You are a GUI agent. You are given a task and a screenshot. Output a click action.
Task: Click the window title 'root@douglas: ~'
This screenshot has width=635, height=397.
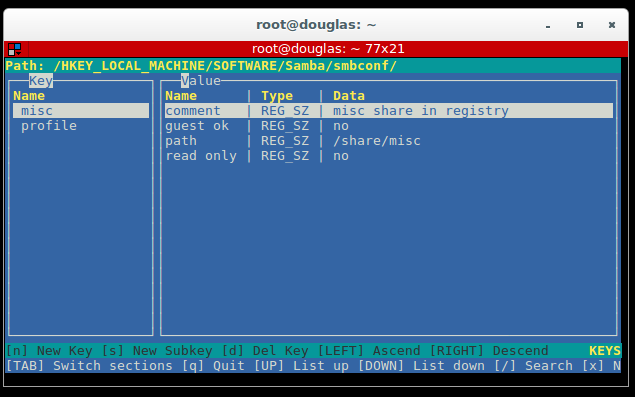click(x=316, y=25)
